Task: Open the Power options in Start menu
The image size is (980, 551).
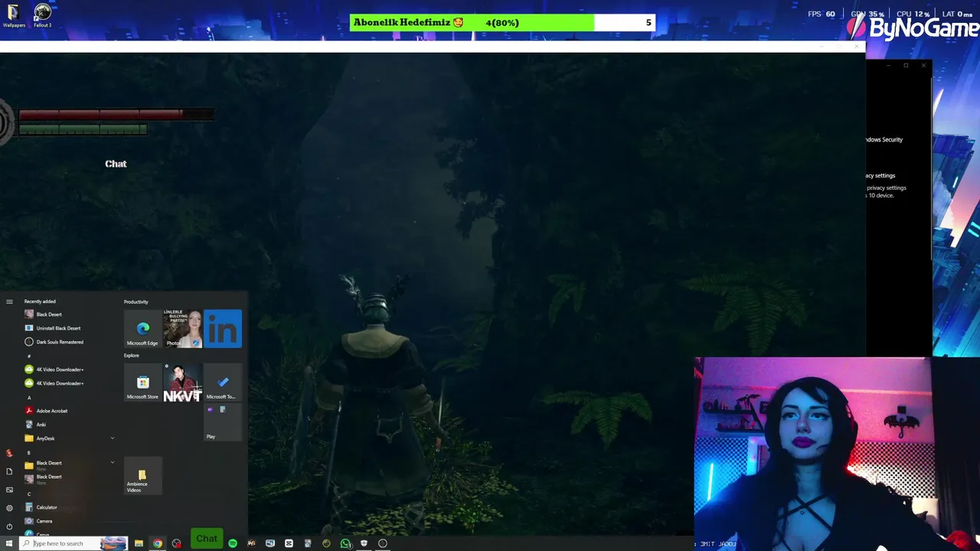Action: click(x=9, y=527)
